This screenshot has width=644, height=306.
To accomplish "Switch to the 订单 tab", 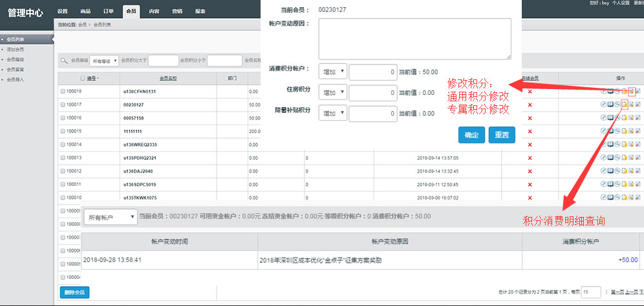I will [x=109, y=11].
